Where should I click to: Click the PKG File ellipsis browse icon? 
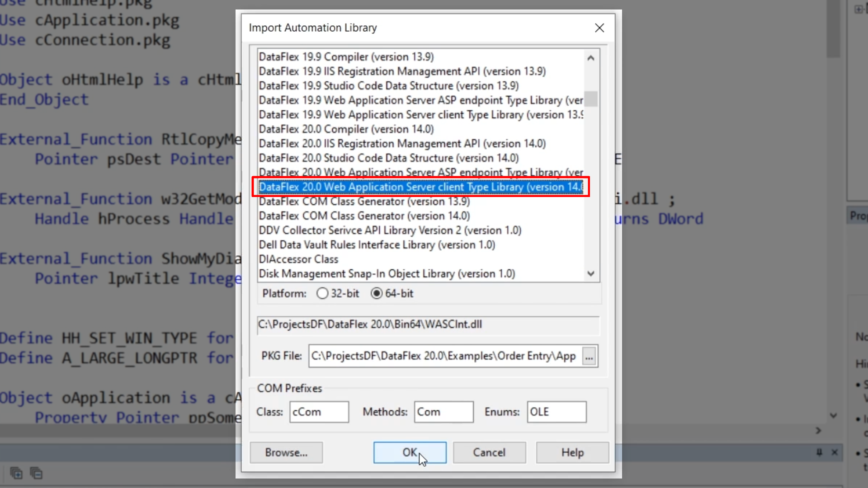tap(589, 357)
